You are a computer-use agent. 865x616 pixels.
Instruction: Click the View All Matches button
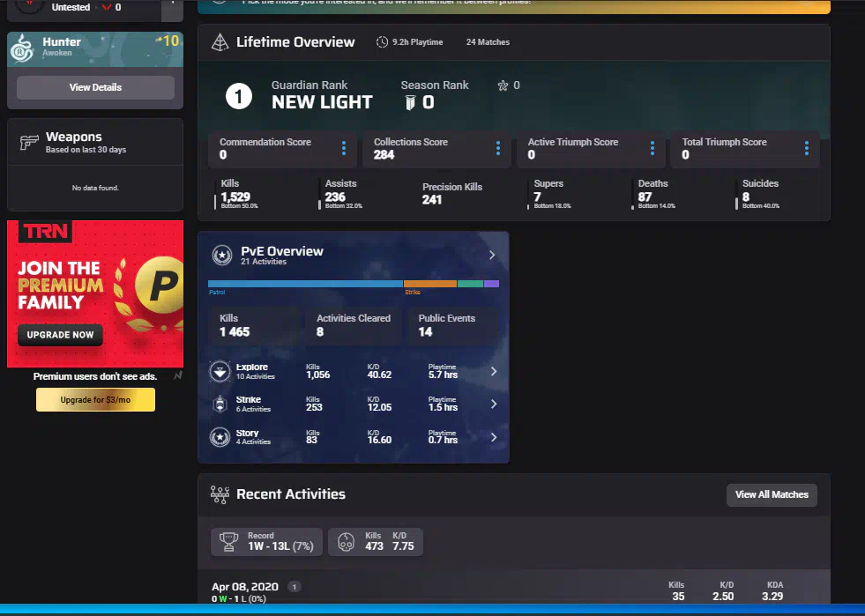tap(772, 494)
